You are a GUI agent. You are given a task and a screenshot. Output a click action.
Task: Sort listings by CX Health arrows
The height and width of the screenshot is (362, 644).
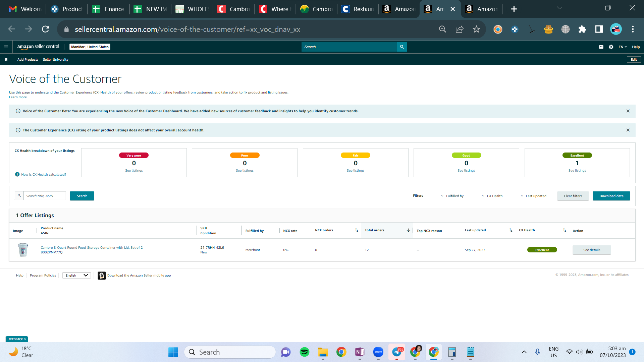[565, 230]
